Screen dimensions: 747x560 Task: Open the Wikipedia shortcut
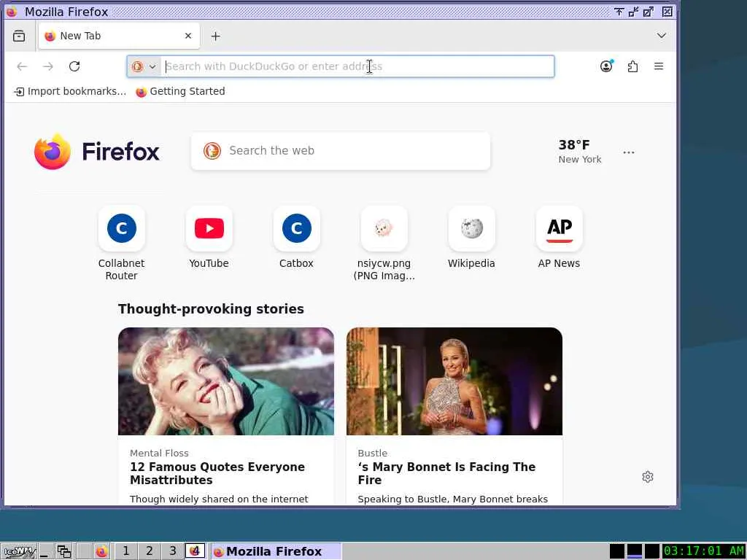click(472, 238)
